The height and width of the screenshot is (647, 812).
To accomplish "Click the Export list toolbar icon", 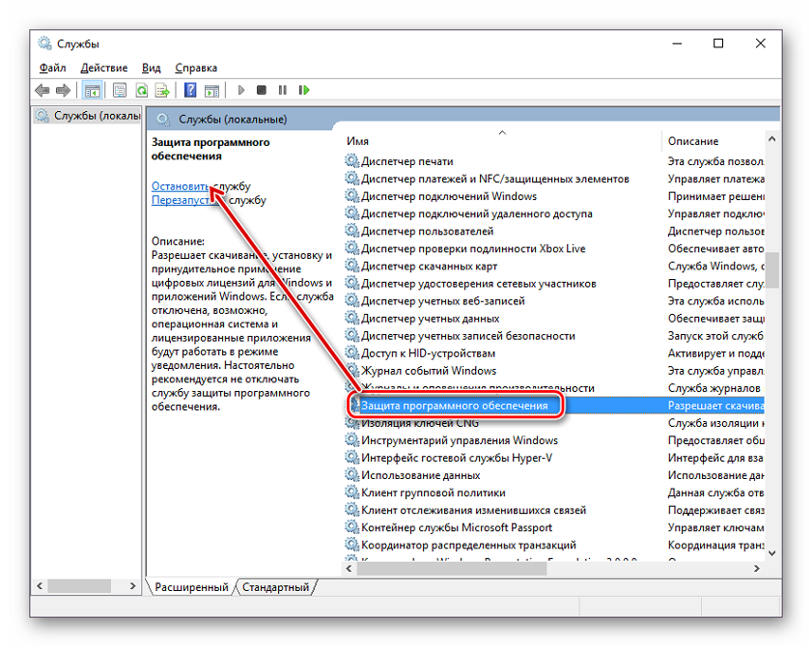I will click(163, 91).
